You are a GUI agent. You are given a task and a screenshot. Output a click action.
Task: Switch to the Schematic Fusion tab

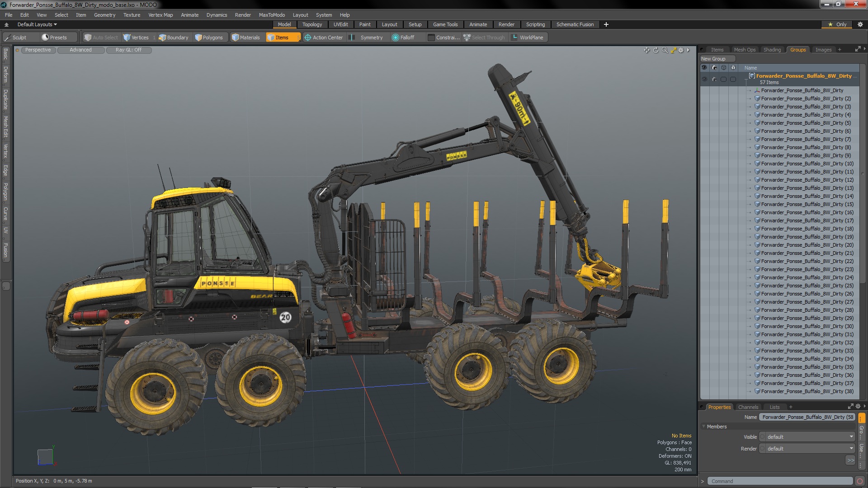575,24
